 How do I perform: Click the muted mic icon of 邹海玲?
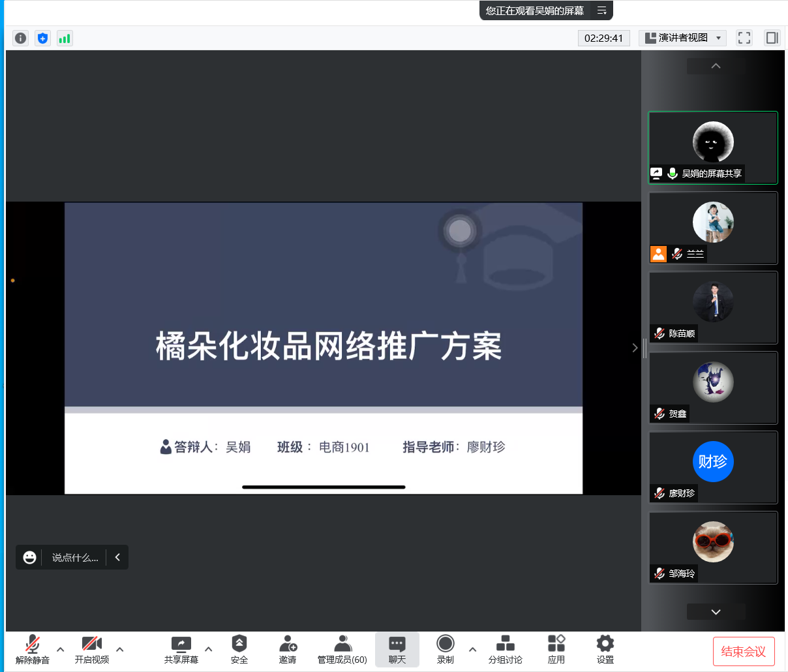pyautogui.click(x=659, y=573)
